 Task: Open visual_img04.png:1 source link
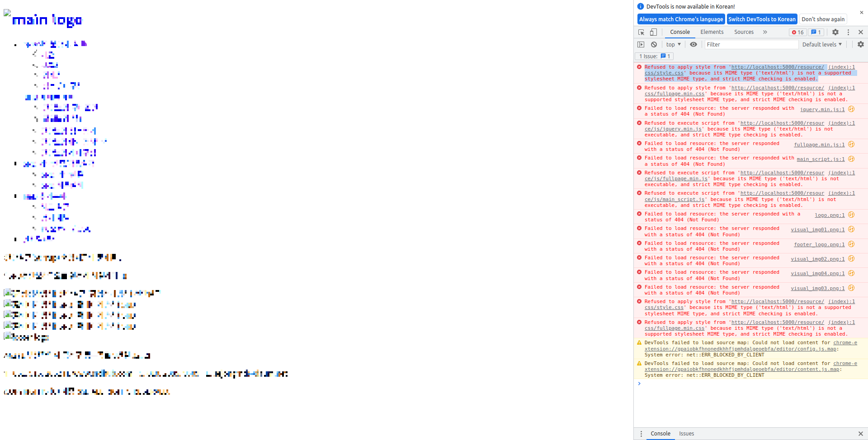click(x=817, y=273)
